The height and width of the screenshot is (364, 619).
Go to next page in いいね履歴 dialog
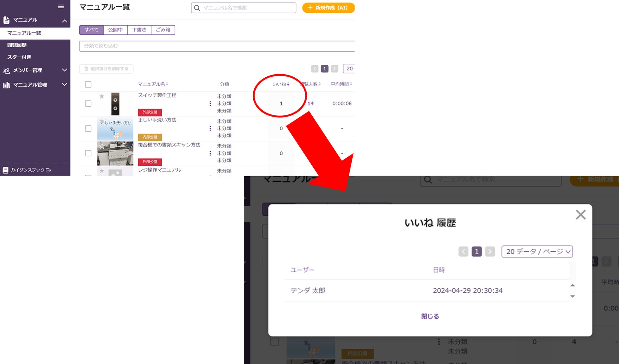490,252
